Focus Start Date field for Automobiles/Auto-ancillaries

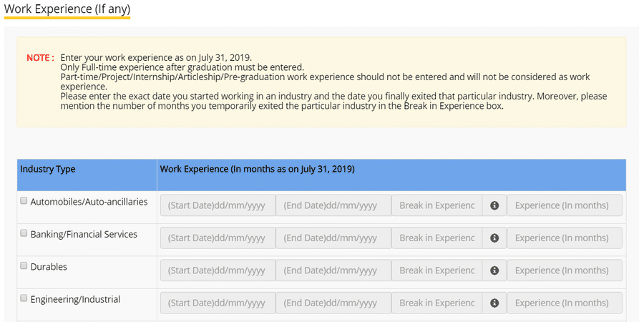coord(218,205)
